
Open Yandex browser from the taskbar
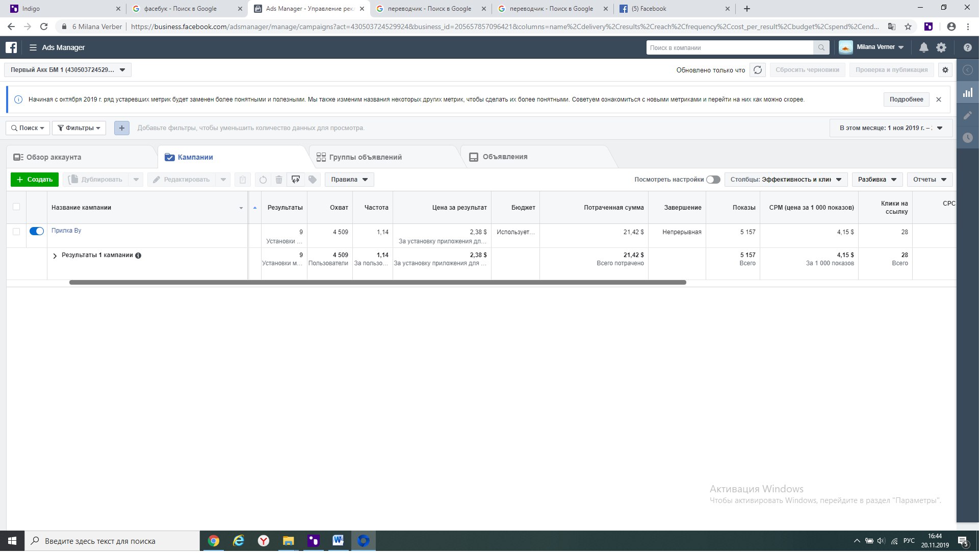tap(264, 541)
